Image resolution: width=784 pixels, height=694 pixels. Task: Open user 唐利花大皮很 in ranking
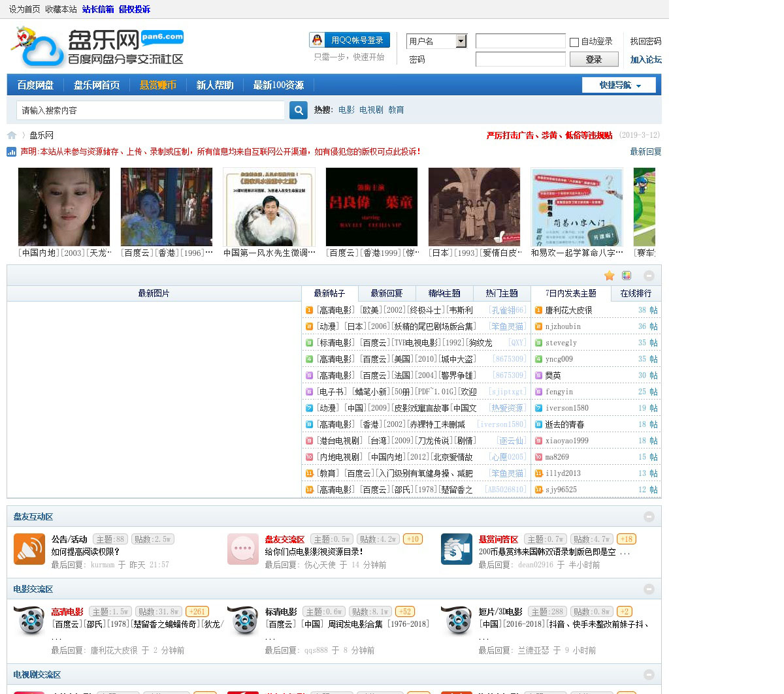click(568, 310)
